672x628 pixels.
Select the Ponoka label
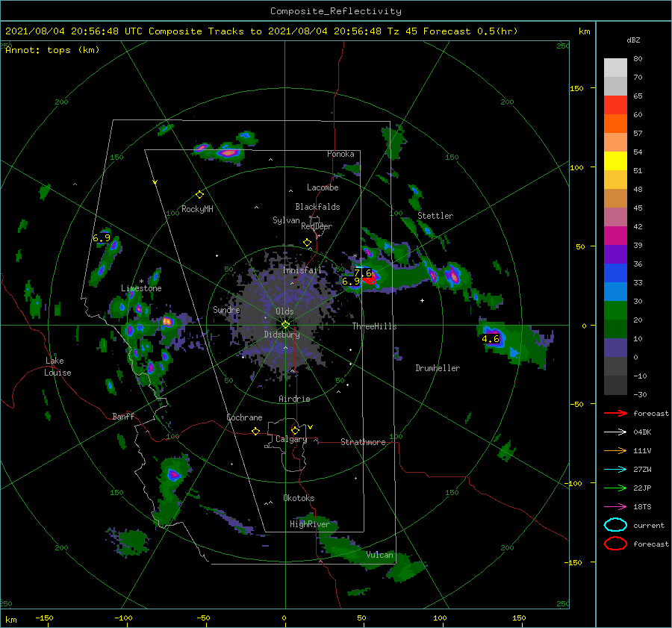340,154
